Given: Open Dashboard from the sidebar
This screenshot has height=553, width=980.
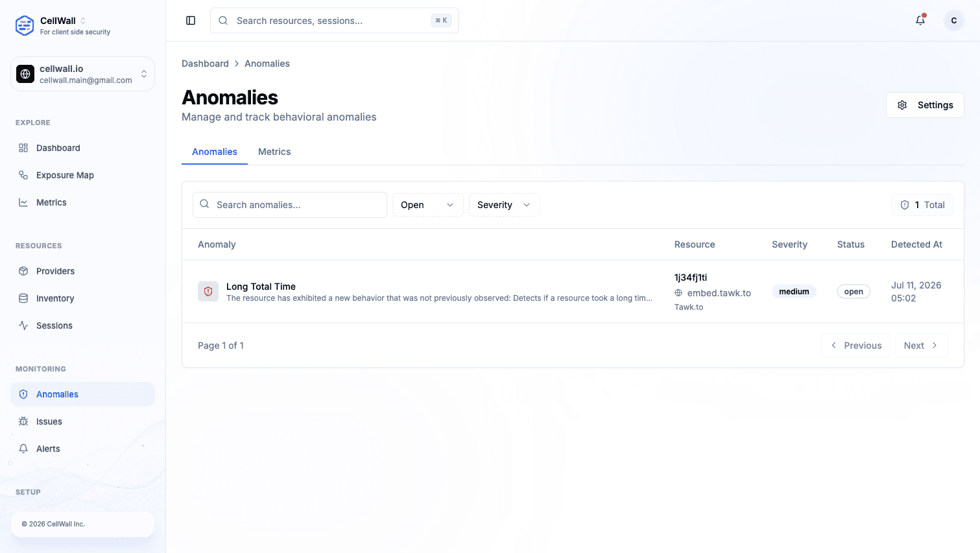Looking at the screenshot, I should coord(82,148).
